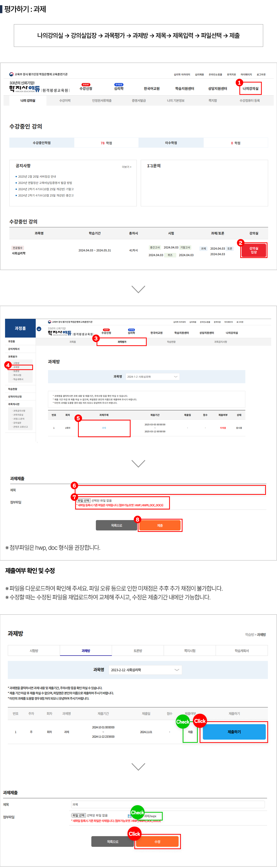Click the blue 과제 link in 과제주제 column
The image size is (277, 868).
click(x=104, y=428)
